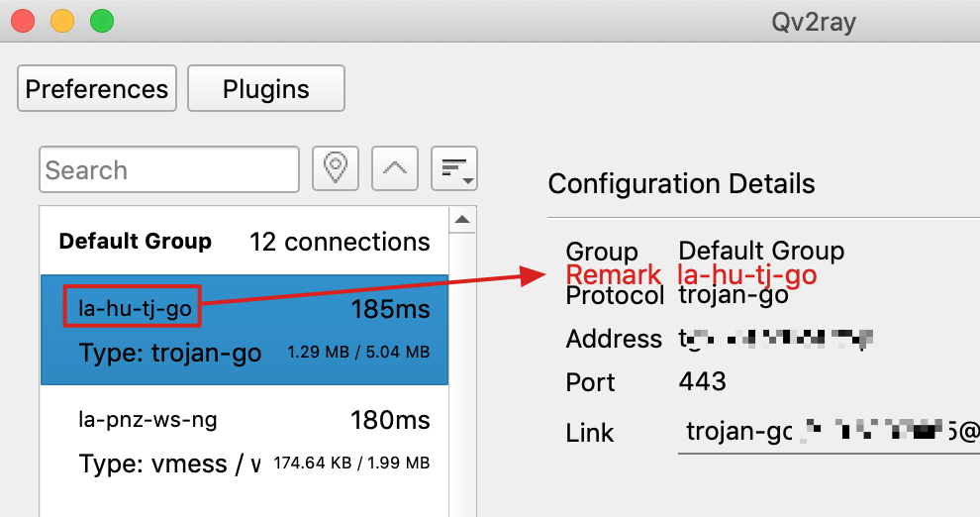
Task: Click the blurred Address value
Action: pos(776,339)
